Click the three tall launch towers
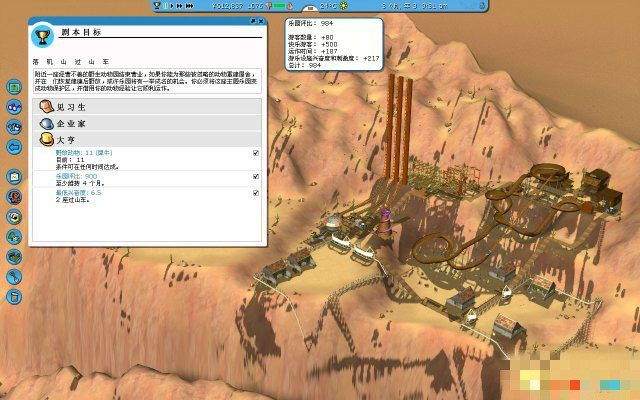640x400 pixels. click(x=398, y=130)
